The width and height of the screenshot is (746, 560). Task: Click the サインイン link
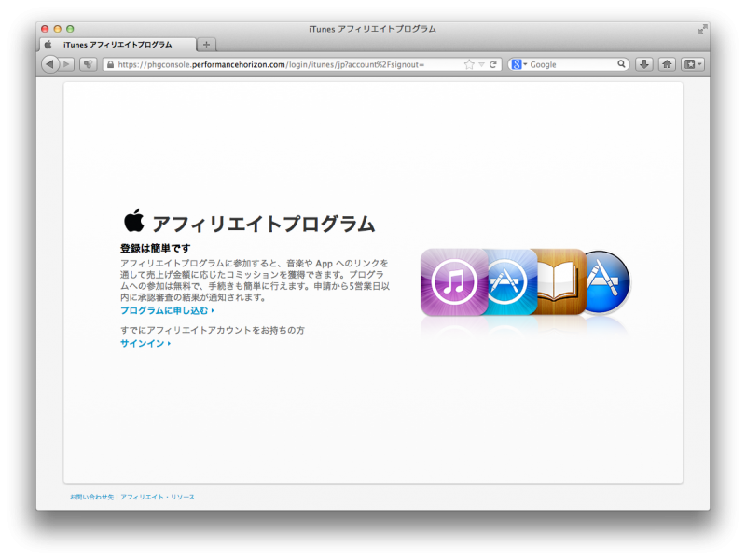(145, 343)
